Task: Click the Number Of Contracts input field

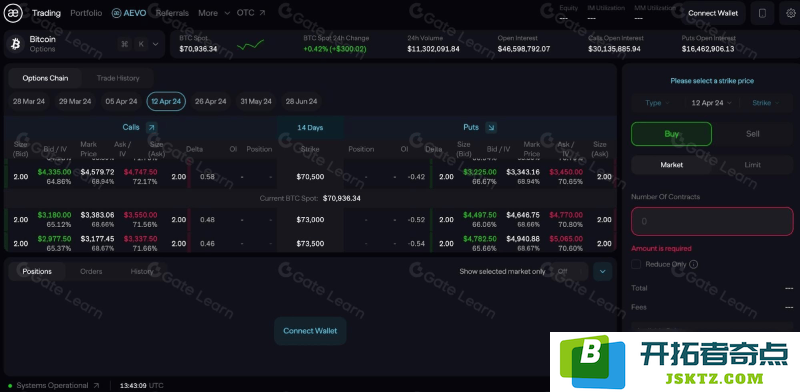Action: (712, 221)
